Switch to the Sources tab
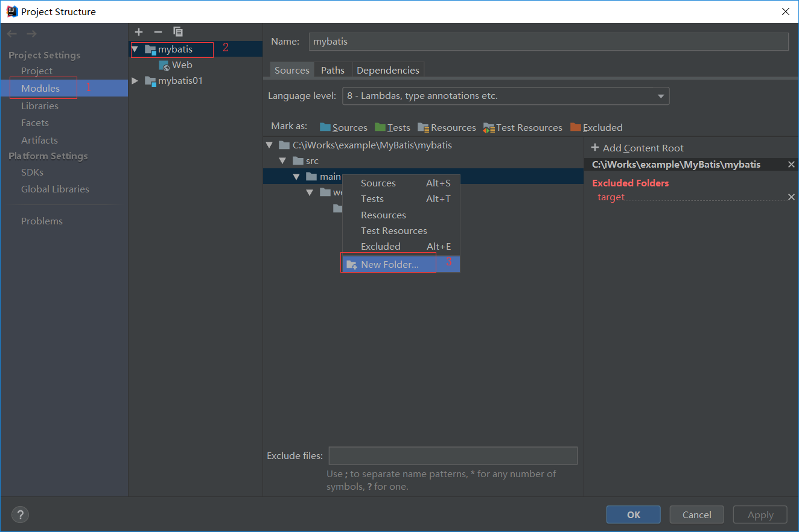The width and height of the screenshot is (799, 532). (x=292, y=71)
